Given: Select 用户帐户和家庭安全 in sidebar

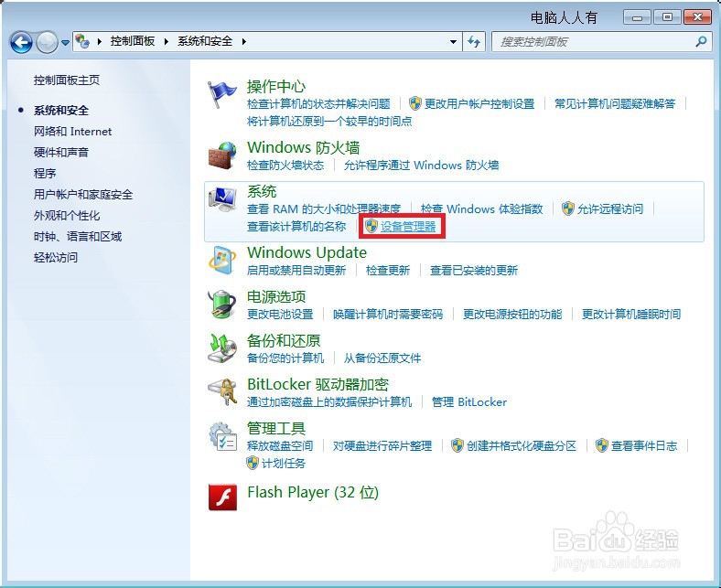Looking at the screenshot, I should coord(83,195).
